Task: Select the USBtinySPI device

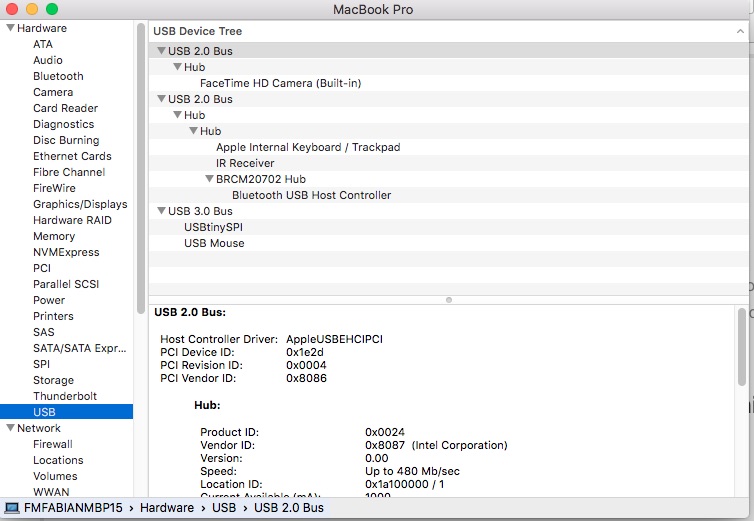Action: click(x=213, y=227)
